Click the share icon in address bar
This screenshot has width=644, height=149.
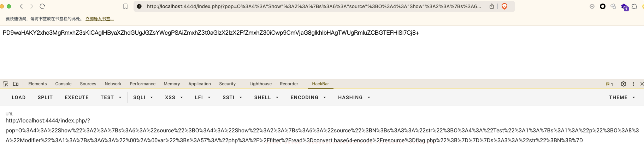(x=491, y=6)
